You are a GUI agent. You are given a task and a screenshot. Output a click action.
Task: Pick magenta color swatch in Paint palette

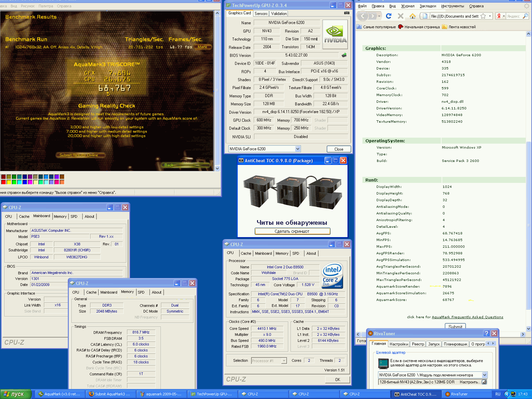[30, 182]
